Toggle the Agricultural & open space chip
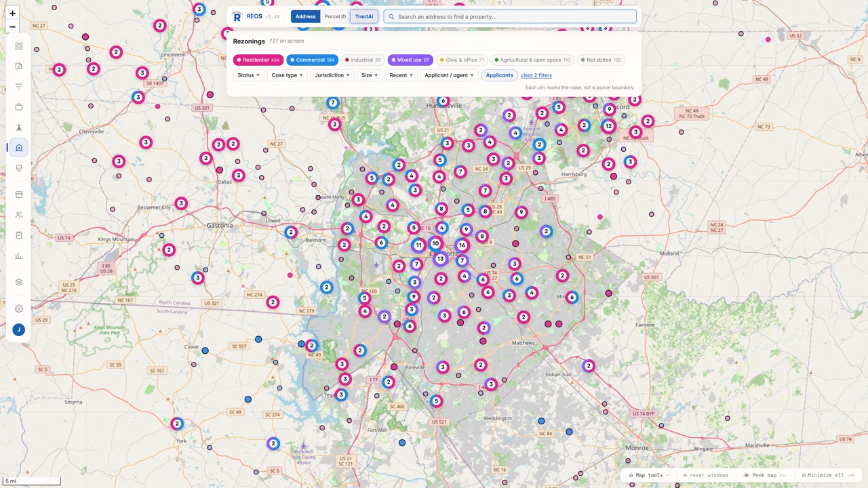This screenshot has width=868, height=488. [532, 60]
